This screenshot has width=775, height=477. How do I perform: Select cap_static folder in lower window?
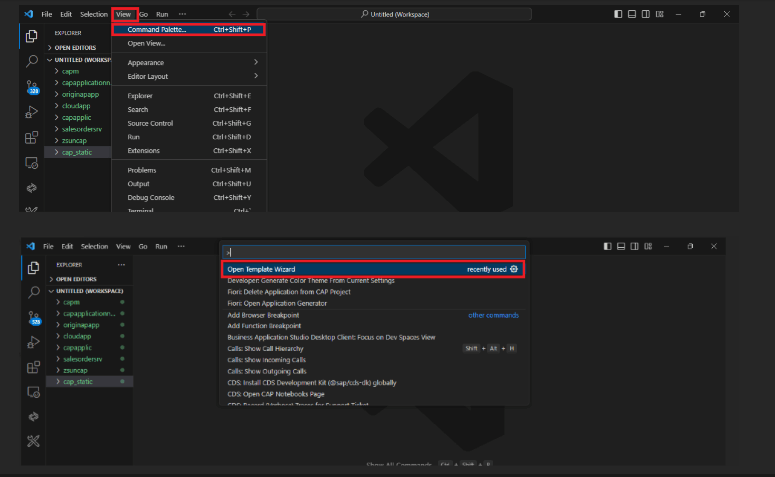(x=89, y=382)
